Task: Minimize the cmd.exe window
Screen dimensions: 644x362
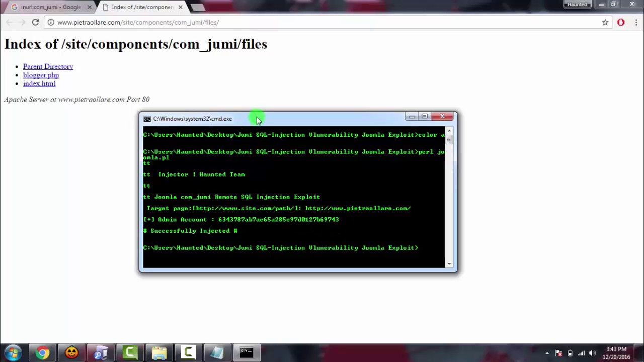Action: pos(412,117)
